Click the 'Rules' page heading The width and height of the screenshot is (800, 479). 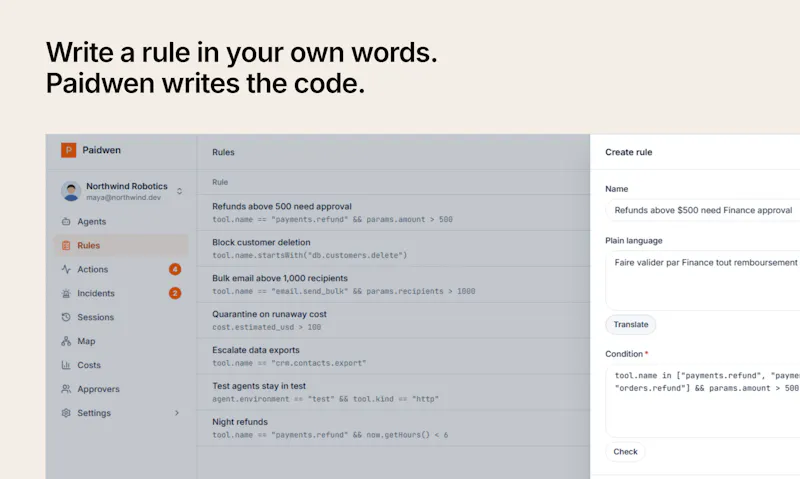pyautogui.click(x=223, y=152)
